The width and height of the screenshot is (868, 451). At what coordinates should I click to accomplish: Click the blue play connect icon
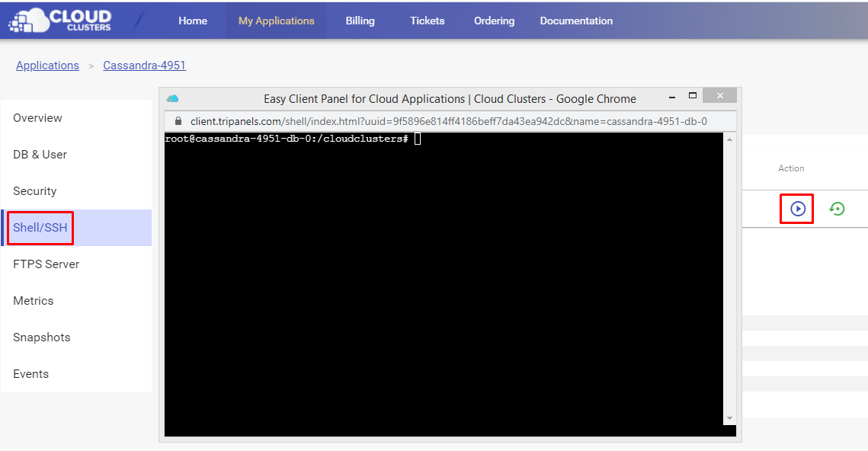(798, 209)
